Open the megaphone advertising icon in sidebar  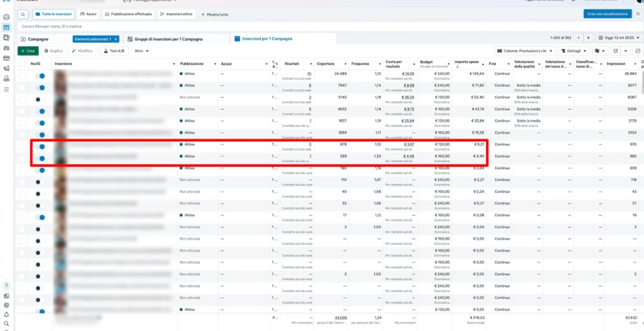(x=6, y=68)
